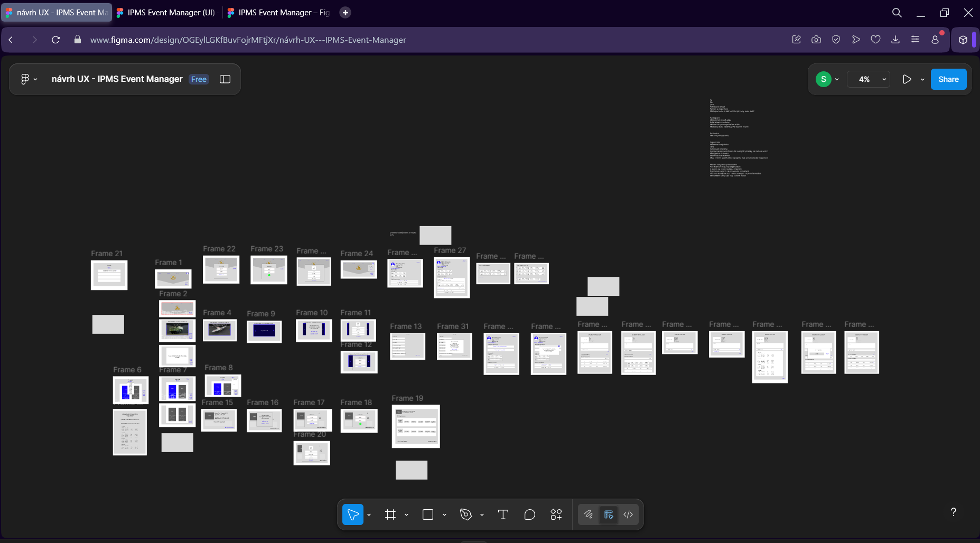This screenshot has height=543, width=980.
Task: Select Frame 21 thumbnail on canvas
Action: (x=109, y=275)
